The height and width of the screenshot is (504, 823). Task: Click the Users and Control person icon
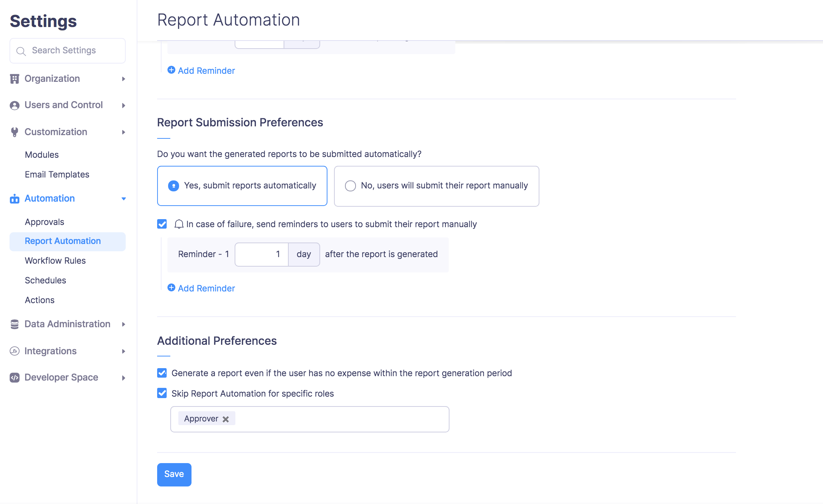pos(15,105)
